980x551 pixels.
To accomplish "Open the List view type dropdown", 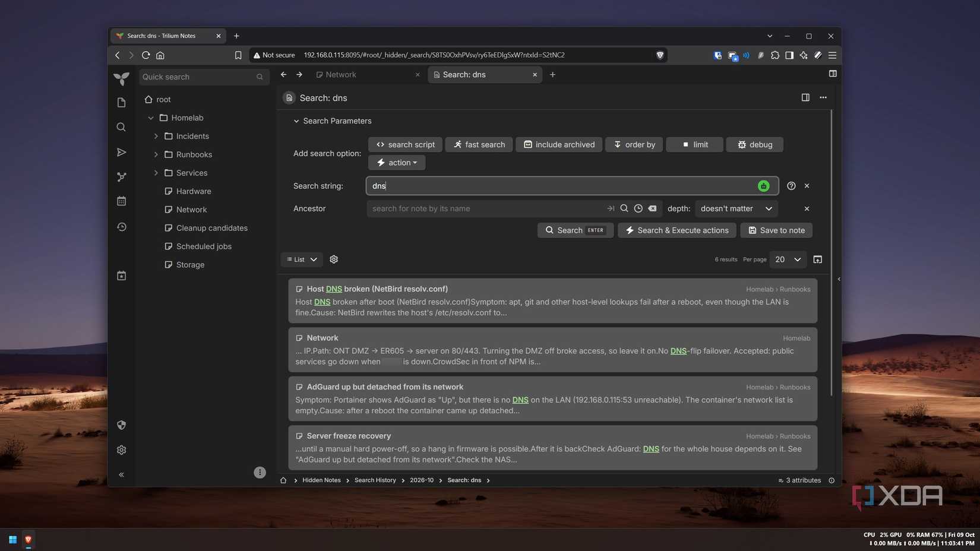I will pos(302,259).
